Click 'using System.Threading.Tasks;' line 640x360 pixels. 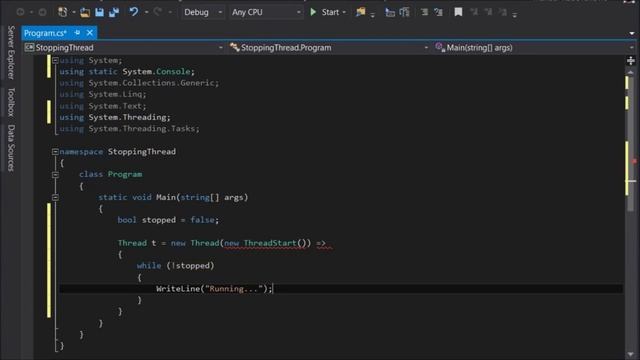129,129
